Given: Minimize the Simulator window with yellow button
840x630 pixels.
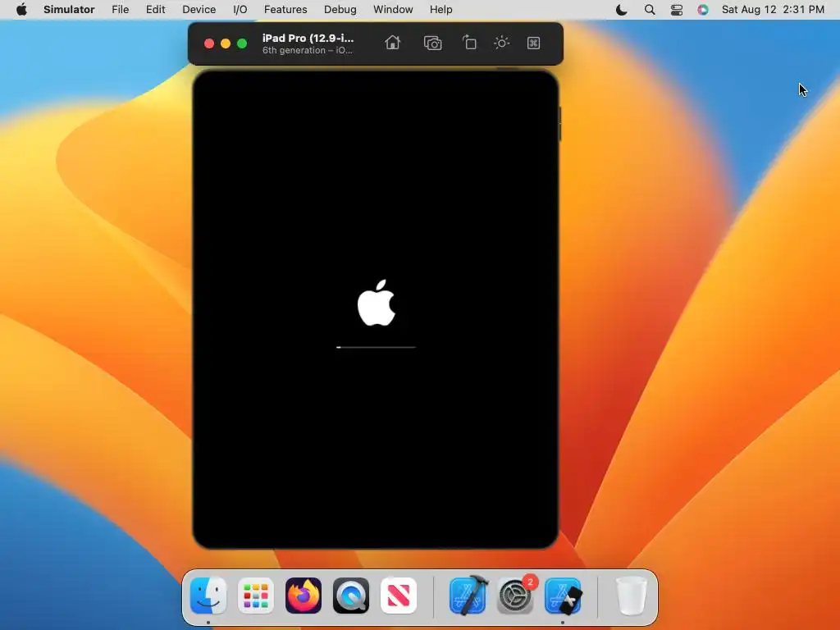Looking at the screenshot, I should pos(226,43).
